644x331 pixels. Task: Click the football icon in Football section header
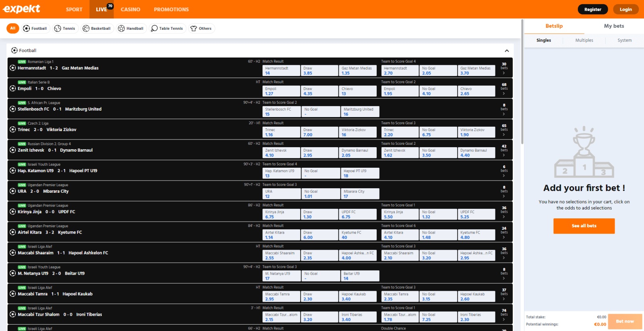[14, 50]
